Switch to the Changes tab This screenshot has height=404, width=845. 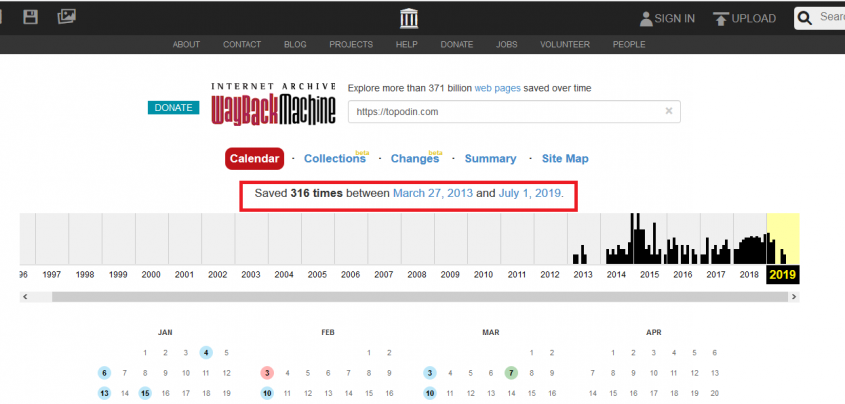coord(414,159)
